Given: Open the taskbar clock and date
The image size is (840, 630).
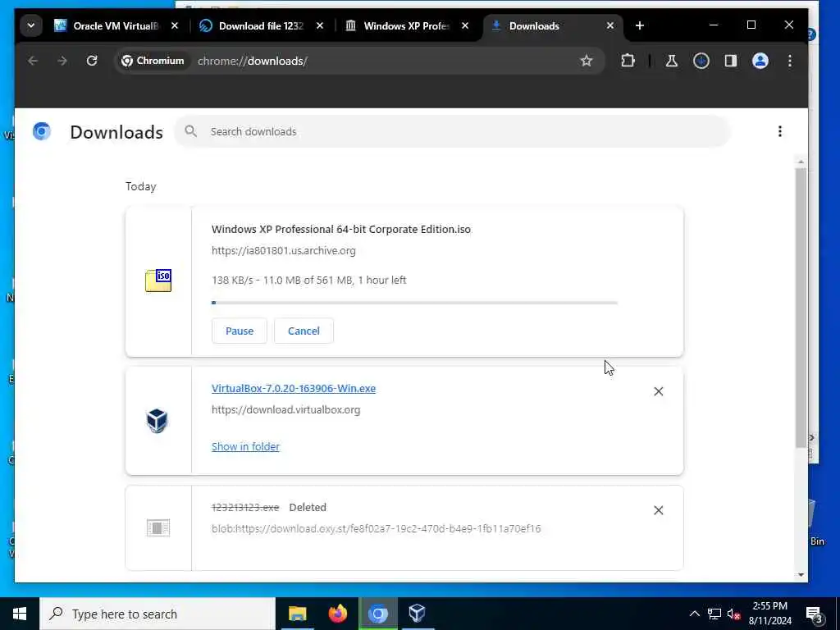Looking at the screenshot, I should [x=769, y=614].
